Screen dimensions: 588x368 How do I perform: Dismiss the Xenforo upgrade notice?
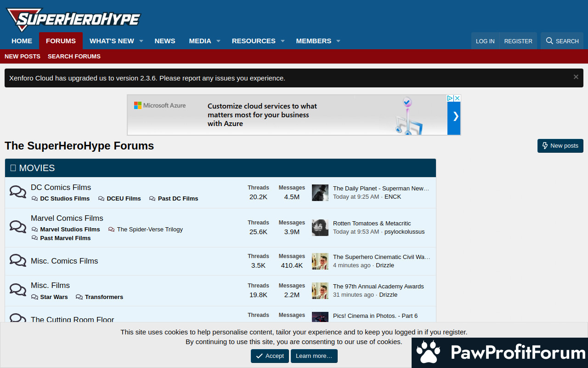coord(576,77)
